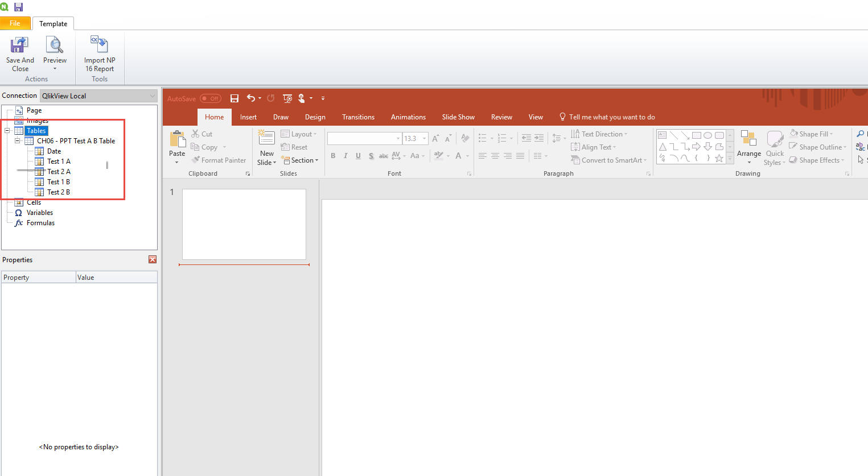
Task: Open Transitions ribbon tab
Action: point(358,117)
